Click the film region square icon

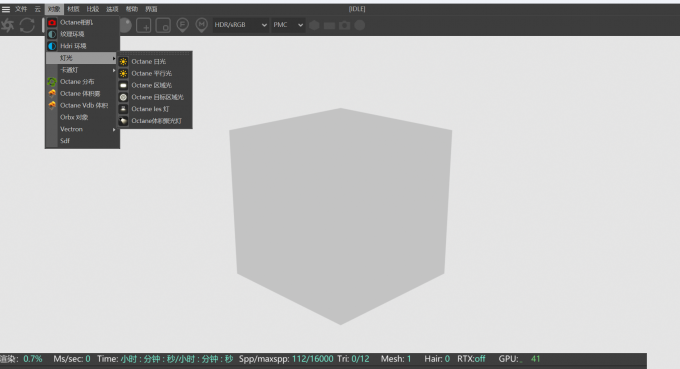(163, 26)
